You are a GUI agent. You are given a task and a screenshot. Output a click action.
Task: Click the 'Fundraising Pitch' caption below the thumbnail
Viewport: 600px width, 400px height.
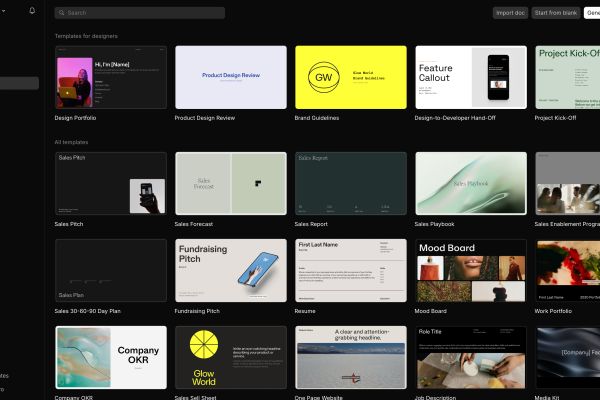(x=197, y=311)
